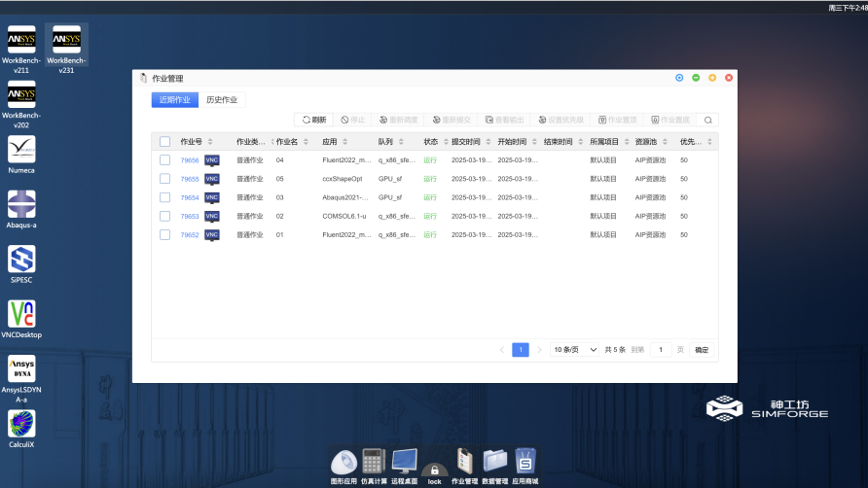The height and width of the screenshot is (488, 868).
Task: Switch to 历史作业 tab
Action: (222, 100)
